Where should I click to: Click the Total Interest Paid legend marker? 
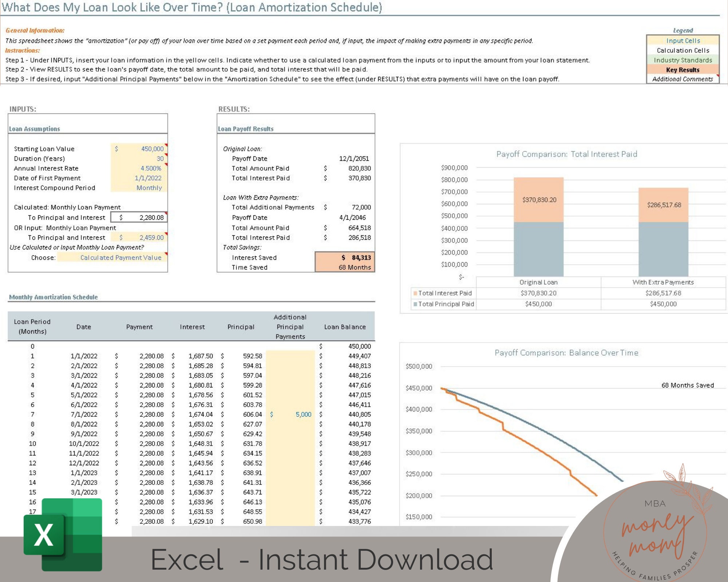[415, 293]
